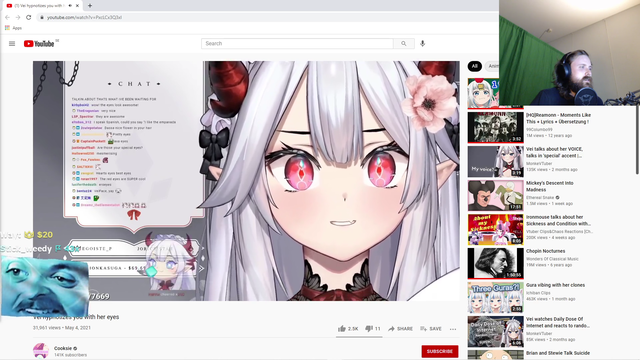Viewport: 640px width, 360px height.
Task: Open Vei watches Daily Dose thumbnail
Action: pyautogui.click(x=495, y=331)
